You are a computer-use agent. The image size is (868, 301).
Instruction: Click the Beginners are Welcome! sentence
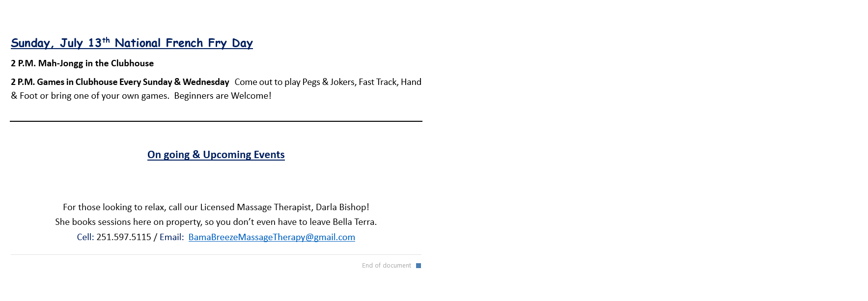223,96
